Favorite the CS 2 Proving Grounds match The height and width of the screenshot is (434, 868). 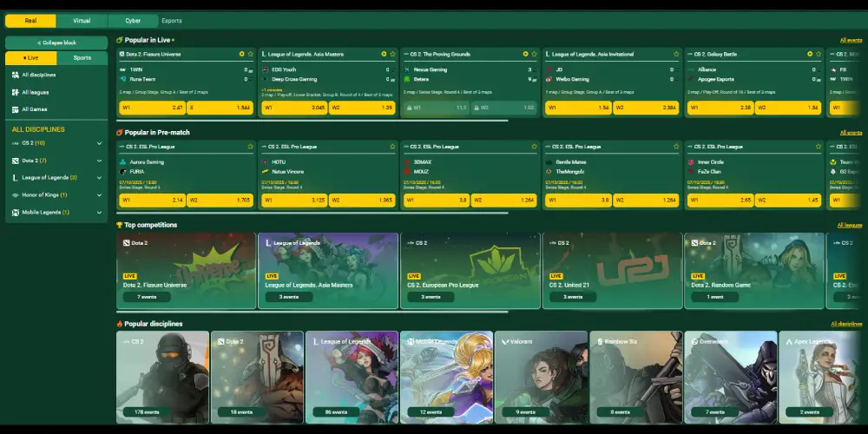pos(534,54)
